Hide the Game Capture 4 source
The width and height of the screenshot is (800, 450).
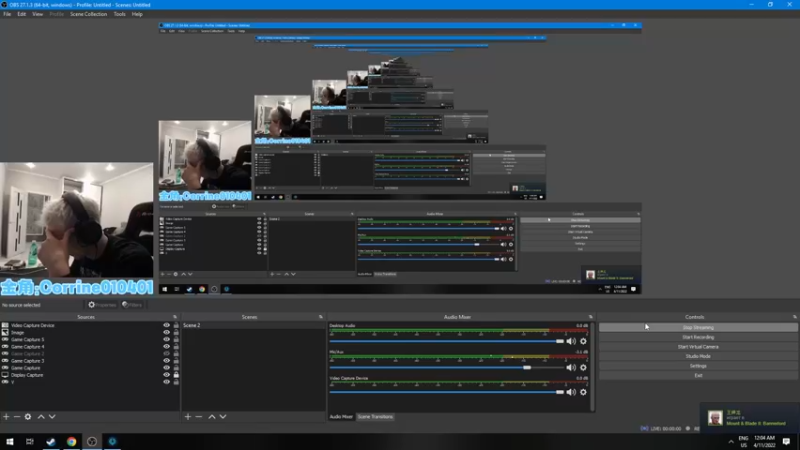pyautogui.click(x=166, y=346)
